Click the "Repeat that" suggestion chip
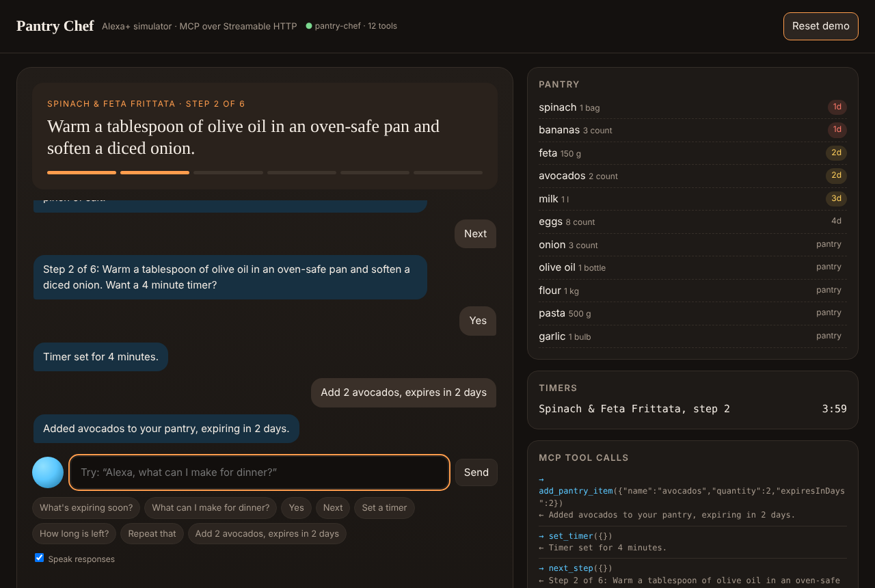Viewport: 875px width, 588px height. [152, 534]
